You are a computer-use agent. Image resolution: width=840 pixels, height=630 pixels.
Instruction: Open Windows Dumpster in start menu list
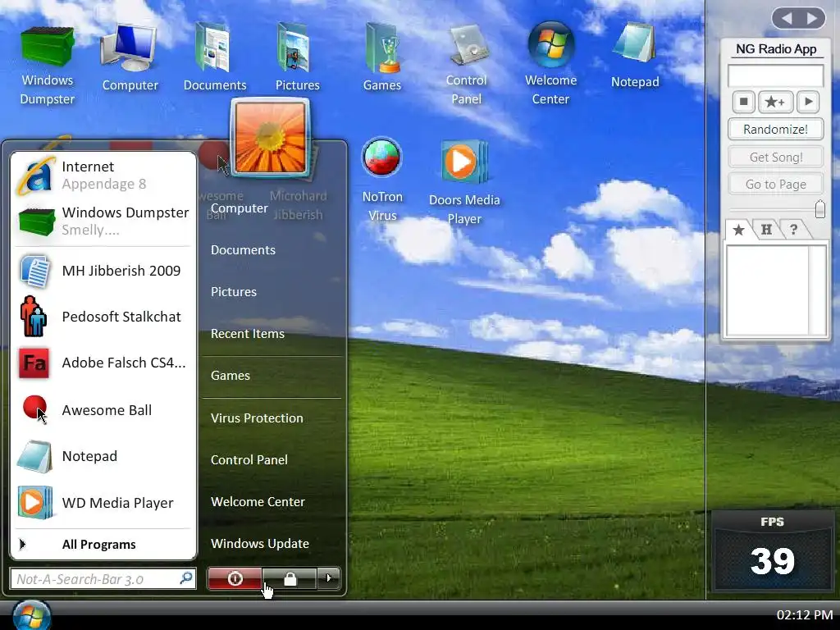(x=103, y=221)
